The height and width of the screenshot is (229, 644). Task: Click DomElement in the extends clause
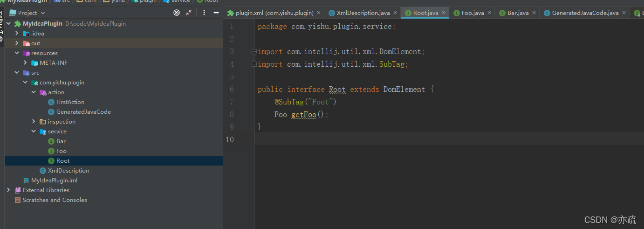click(x=404, y=90)
